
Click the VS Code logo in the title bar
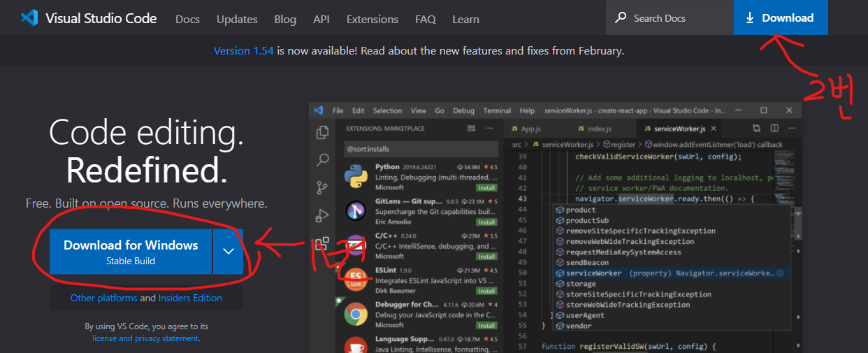(x=319, y=110)
